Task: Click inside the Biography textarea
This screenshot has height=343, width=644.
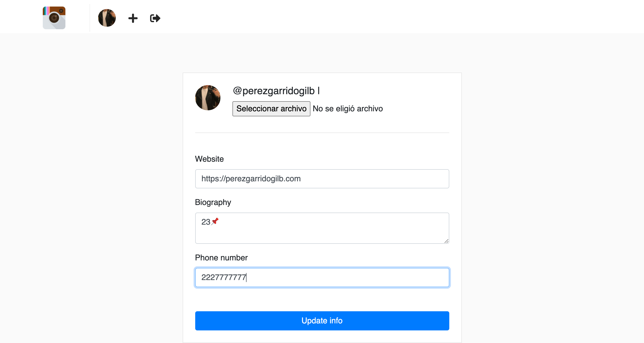Action: (x=322, y=228)
